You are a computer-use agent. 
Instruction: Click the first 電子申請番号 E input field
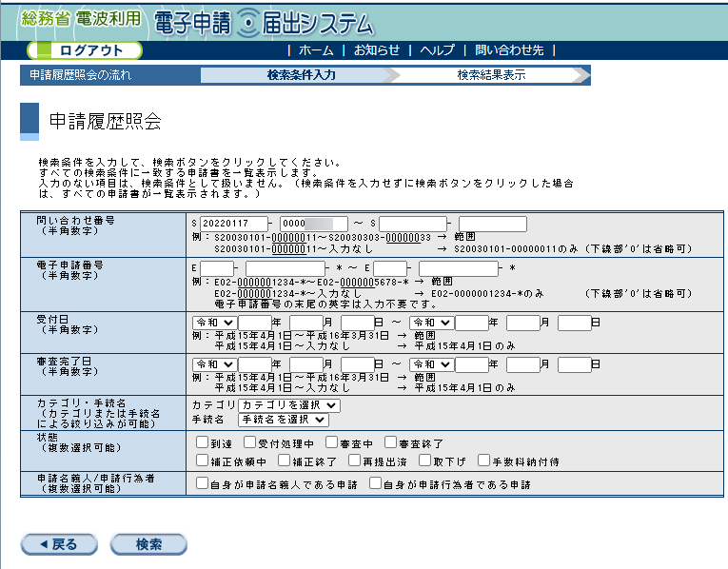(216, 268)
